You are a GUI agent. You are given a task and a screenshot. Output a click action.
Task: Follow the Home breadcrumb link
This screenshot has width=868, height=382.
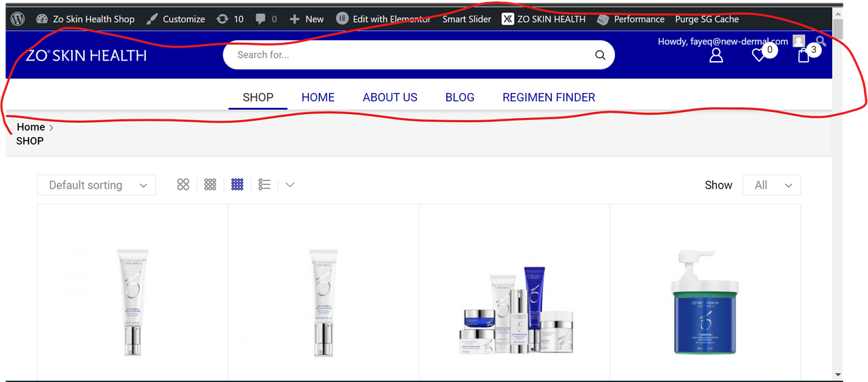(31, 127)
